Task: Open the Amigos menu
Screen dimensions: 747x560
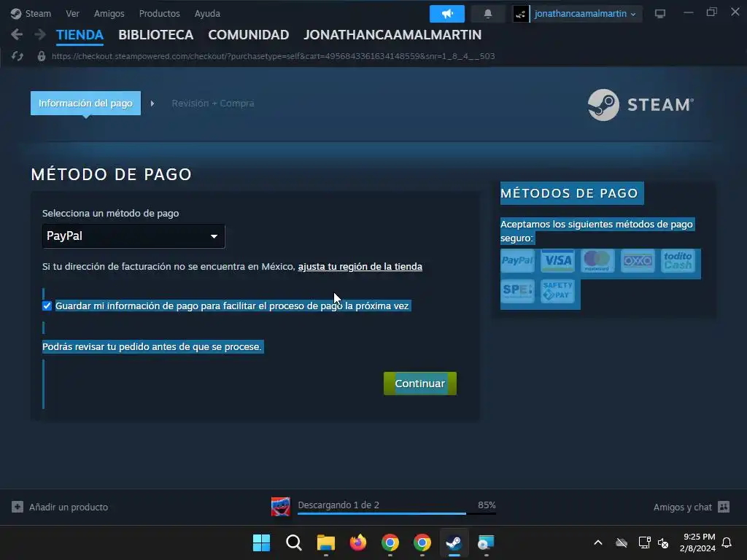Action: [109, 13]
